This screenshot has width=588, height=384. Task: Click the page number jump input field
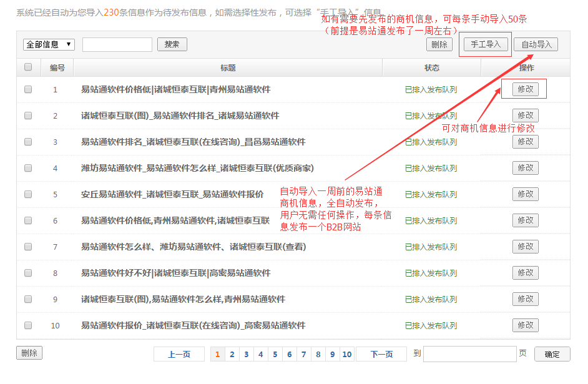point(469,354)
